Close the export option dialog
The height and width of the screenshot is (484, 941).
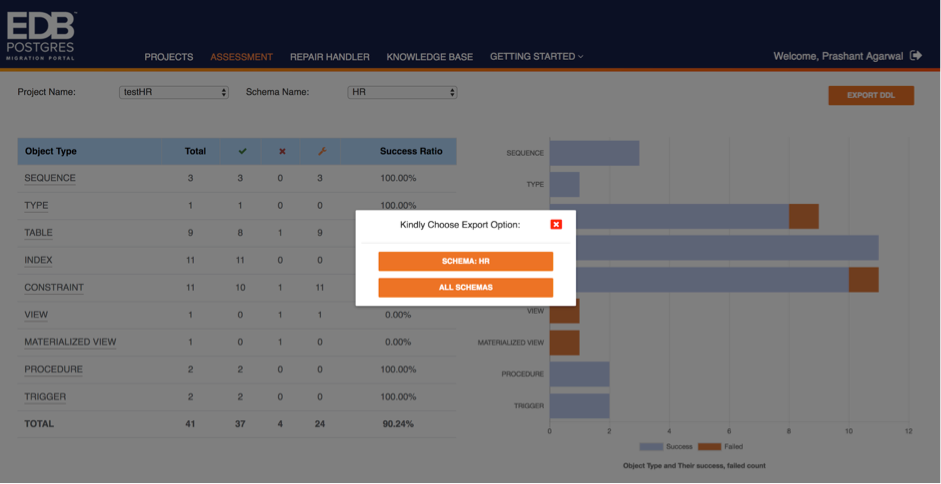(x=556, y=224)
